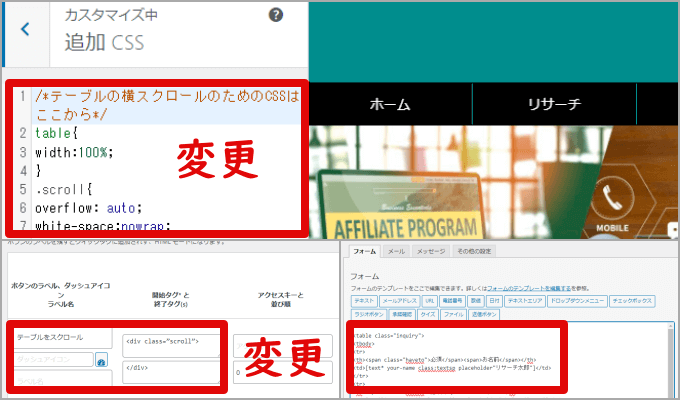Viewport: 680px width, 400px height.
Task: Open the help question mark icon
Action: click(x=276, y=15)
